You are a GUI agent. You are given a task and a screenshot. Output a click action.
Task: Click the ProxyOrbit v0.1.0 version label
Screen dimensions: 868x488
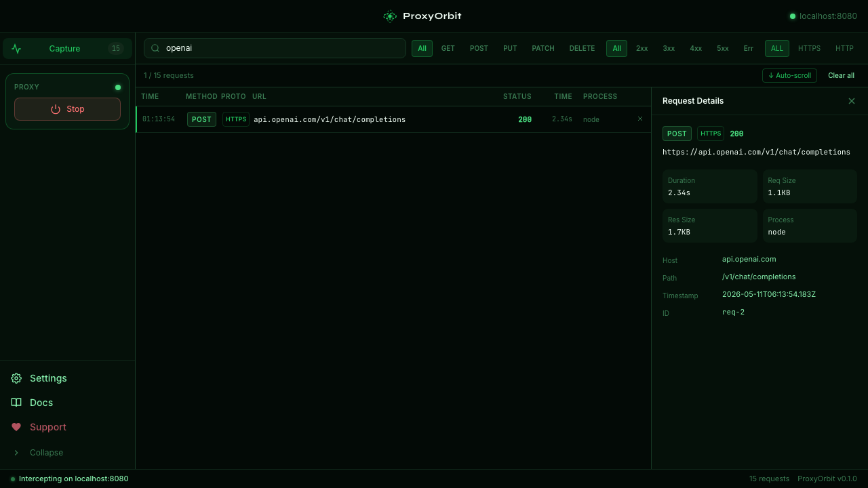point(827,479)
